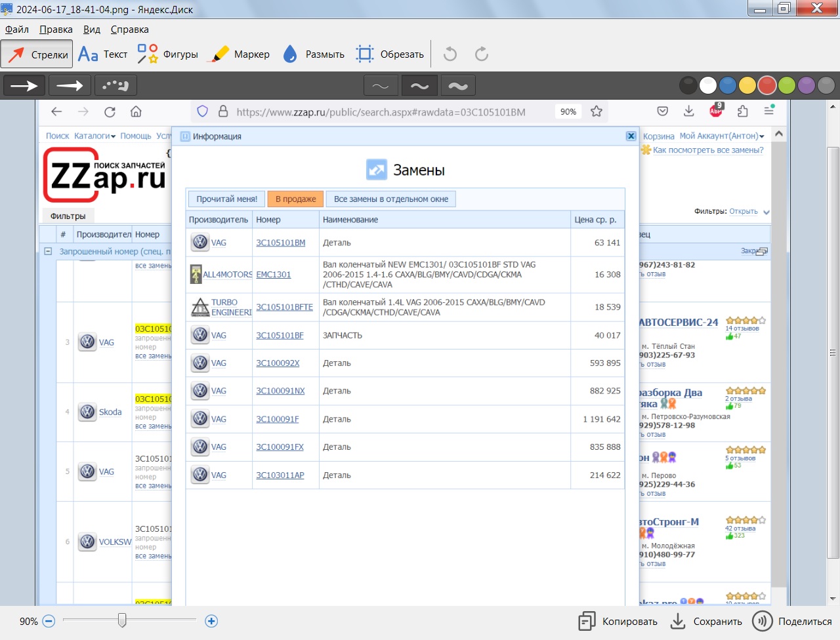Pick the gray color swatch
This screenshot has width=840, height=640.
pos(826,85)
